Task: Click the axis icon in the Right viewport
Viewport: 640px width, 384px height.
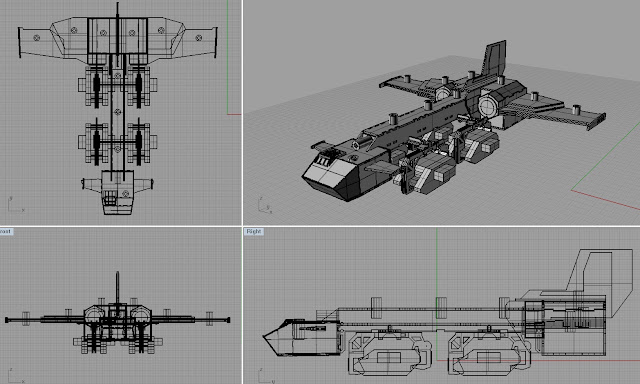Action: click(x=266, y=376)
